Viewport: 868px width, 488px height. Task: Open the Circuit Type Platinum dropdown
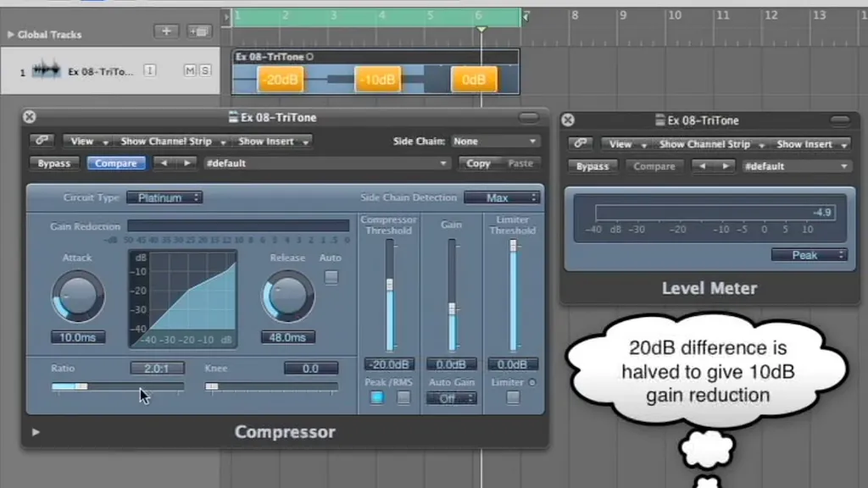click(164, 197)
